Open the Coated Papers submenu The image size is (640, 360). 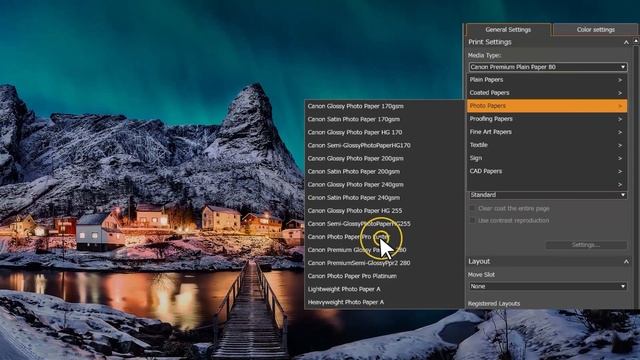(x=547, y=93)
